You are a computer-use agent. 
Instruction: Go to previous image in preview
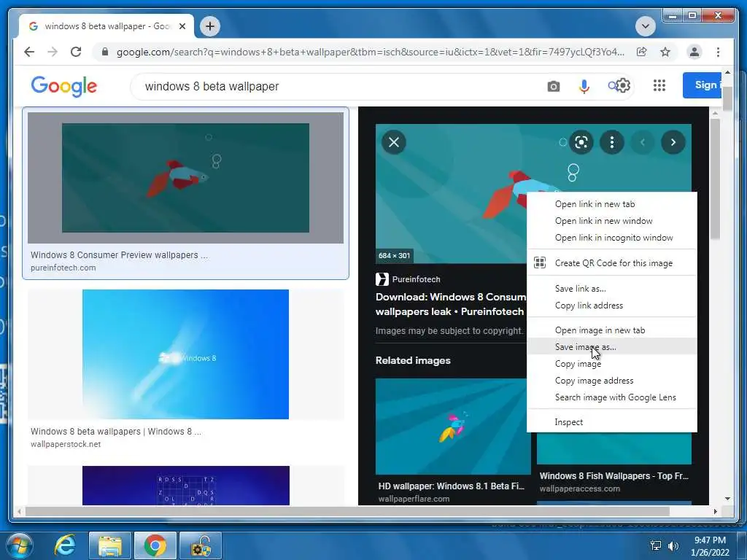(642, 142)
